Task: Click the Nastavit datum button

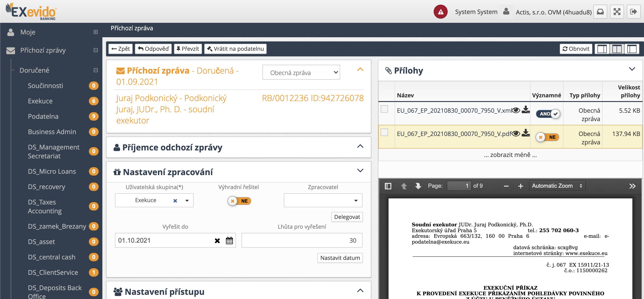Action: 340,258
